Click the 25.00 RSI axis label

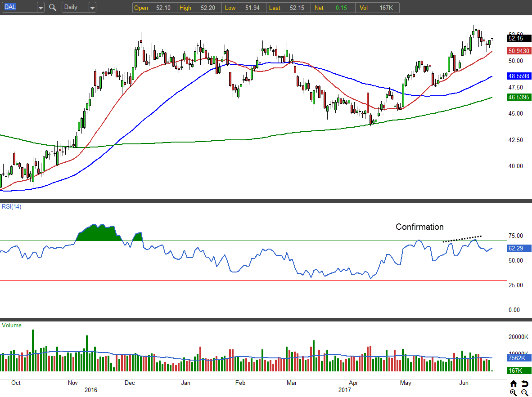516,285
